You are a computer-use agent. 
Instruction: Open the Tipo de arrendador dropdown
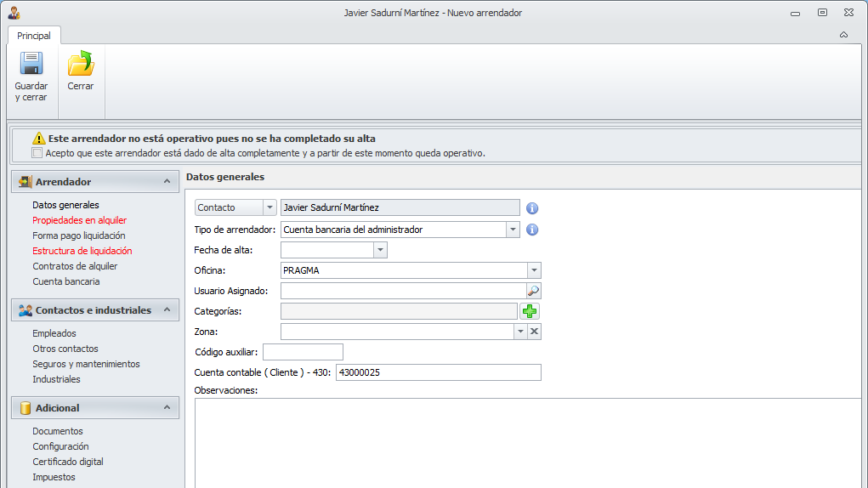(x=513, y=230)
